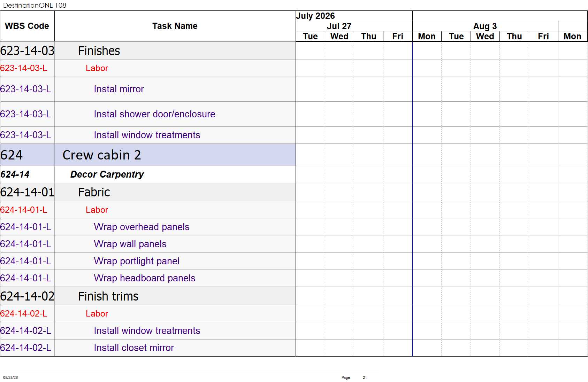Click the WBS Code column header

pos(27,26)
